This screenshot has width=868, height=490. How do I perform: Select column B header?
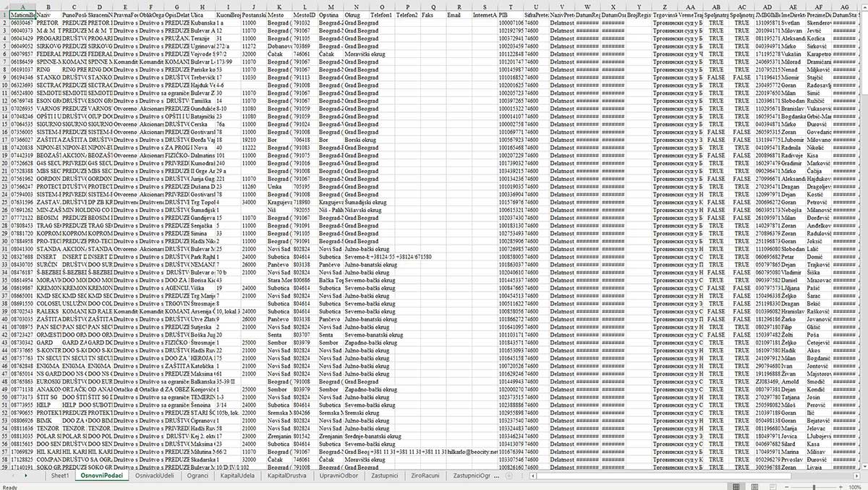tap(48, 6)
